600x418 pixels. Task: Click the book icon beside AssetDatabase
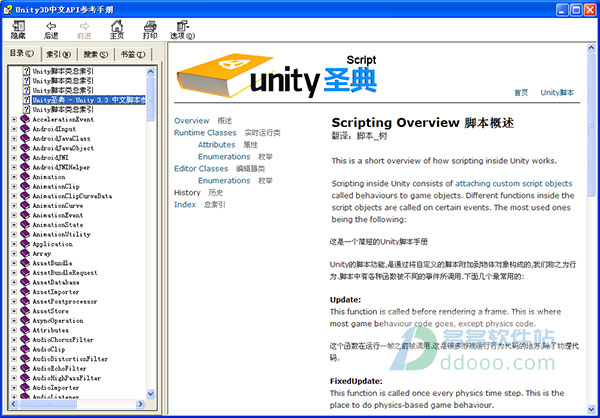25,282
